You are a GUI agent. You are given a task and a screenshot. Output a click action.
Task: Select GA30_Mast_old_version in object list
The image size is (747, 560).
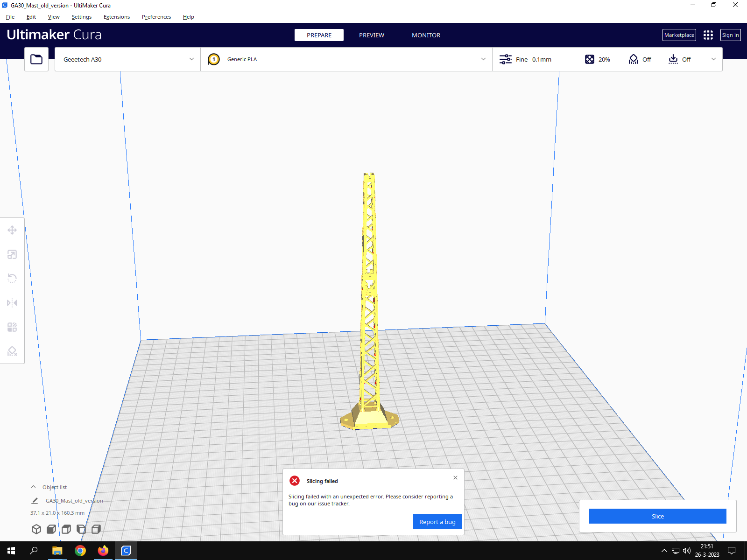pyautogui.click(x=74, y=501)
